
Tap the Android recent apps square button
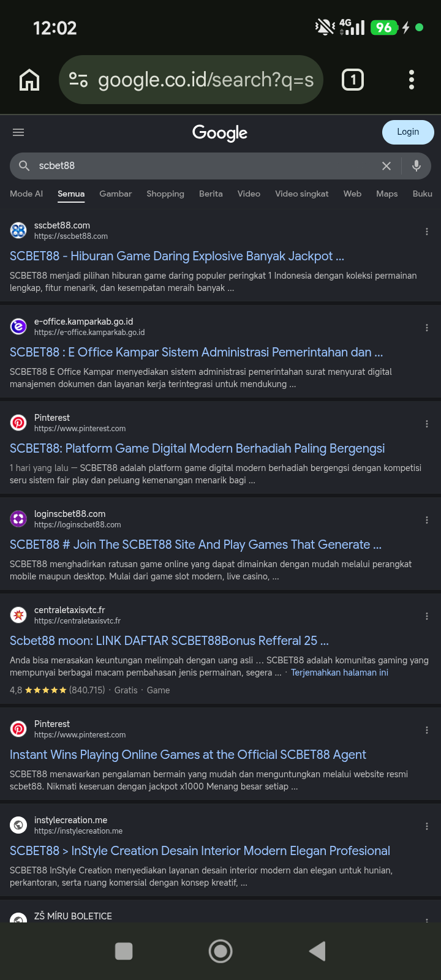[124, 951]
